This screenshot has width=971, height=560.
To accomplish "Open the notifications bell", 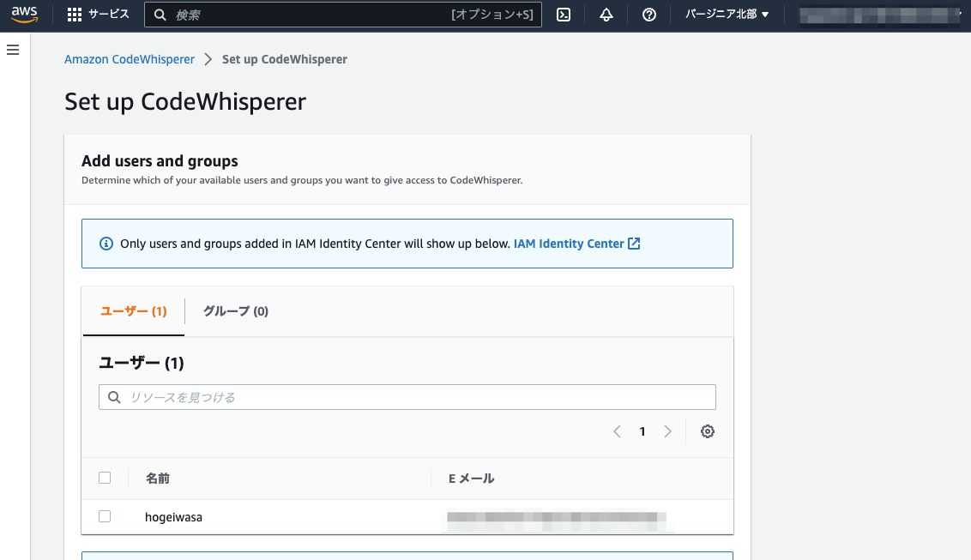I will click(606, 14).
